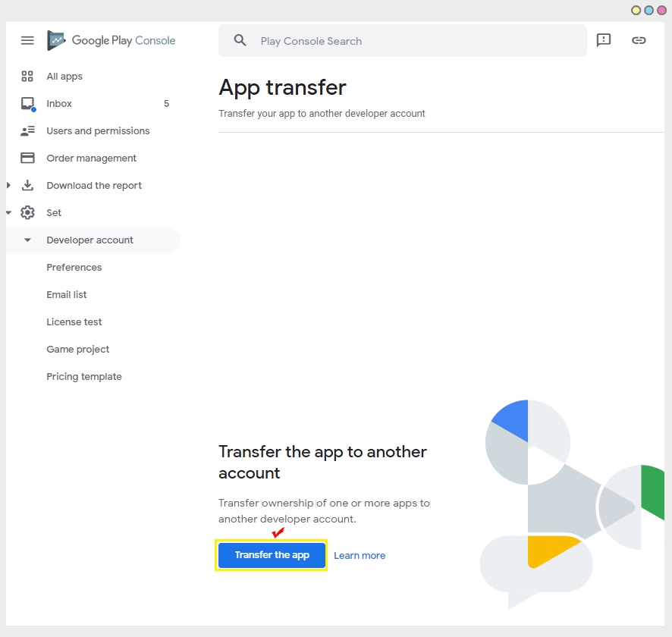Focus the Play Console Search field
This screenshot has width=672, height=637.
coord(403,41)
